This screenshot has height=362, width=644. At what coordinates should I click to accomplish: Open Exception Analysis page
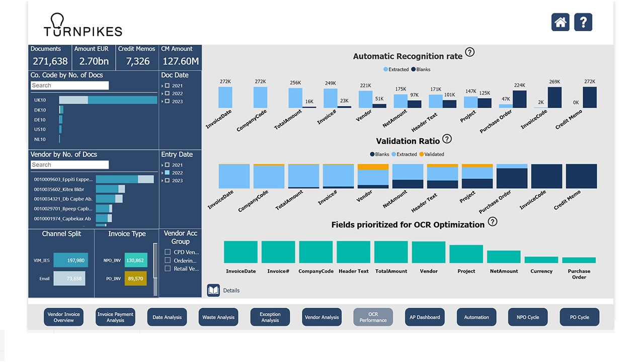click(270, 317)
